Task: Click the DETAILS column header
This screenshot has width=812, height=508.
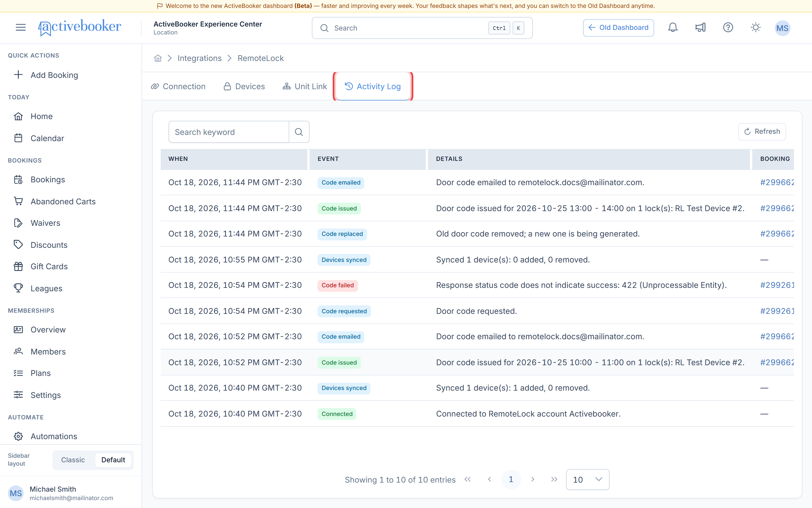Action: (588, 159)
